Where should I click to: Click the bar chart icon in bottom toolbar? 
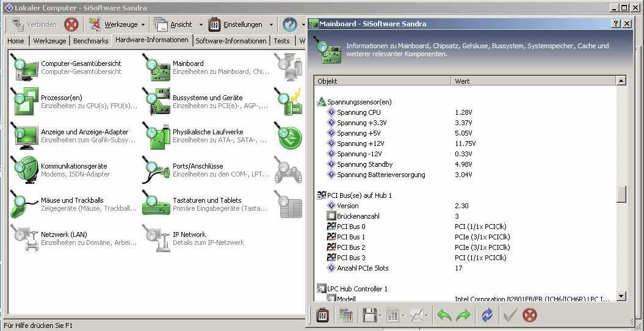click(393, 315)
